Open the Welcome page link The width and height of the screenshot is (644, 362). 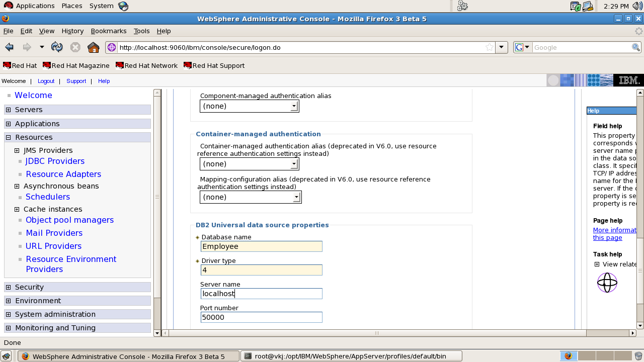click(x=33, y=95)
